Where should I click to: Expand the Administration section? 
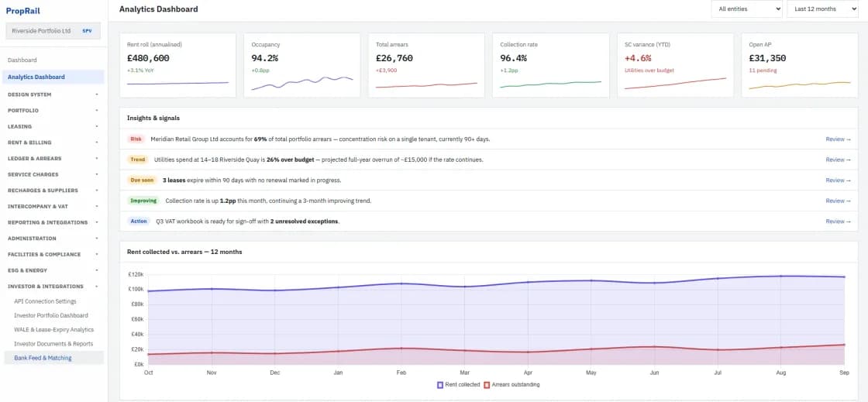53,239
